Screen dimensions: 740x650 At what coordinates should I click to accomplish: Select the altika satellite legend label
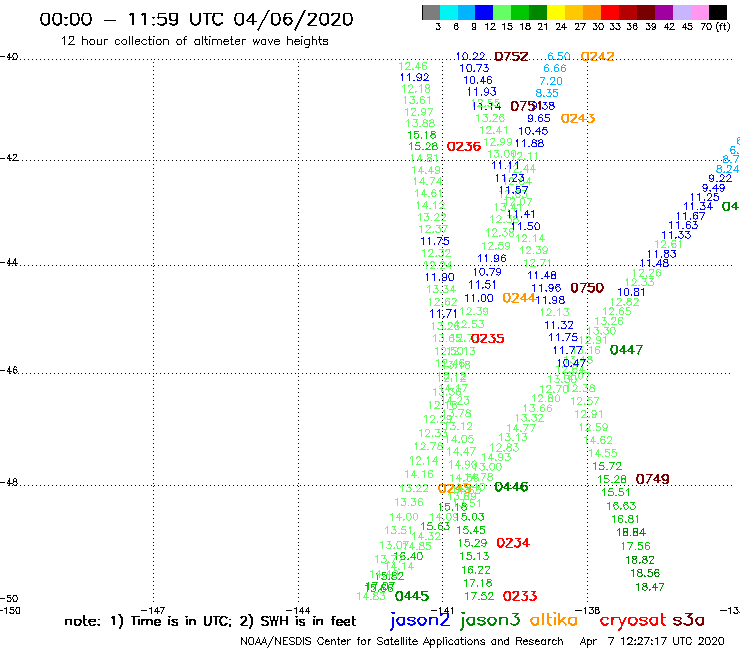[554, 620]
